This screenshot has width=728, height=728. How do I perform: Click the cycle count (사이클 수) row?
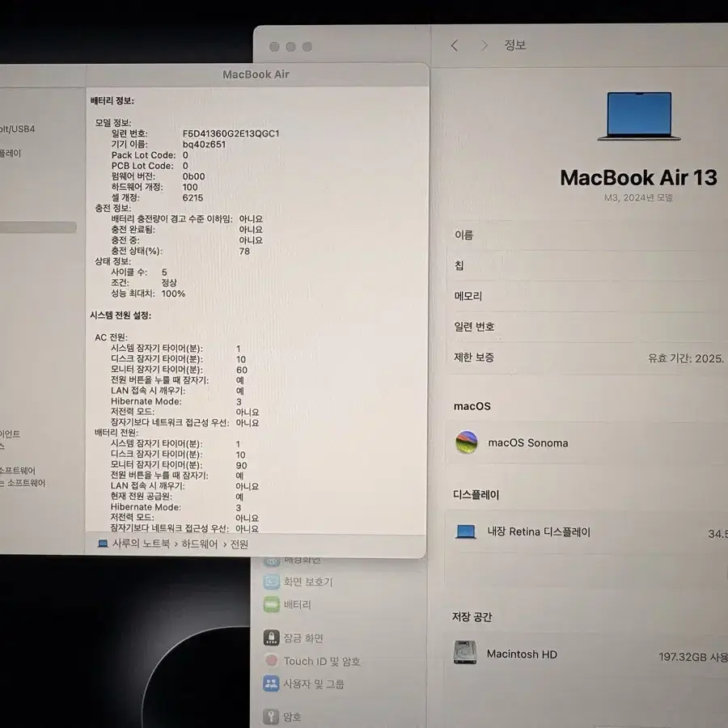coord(138,272)
